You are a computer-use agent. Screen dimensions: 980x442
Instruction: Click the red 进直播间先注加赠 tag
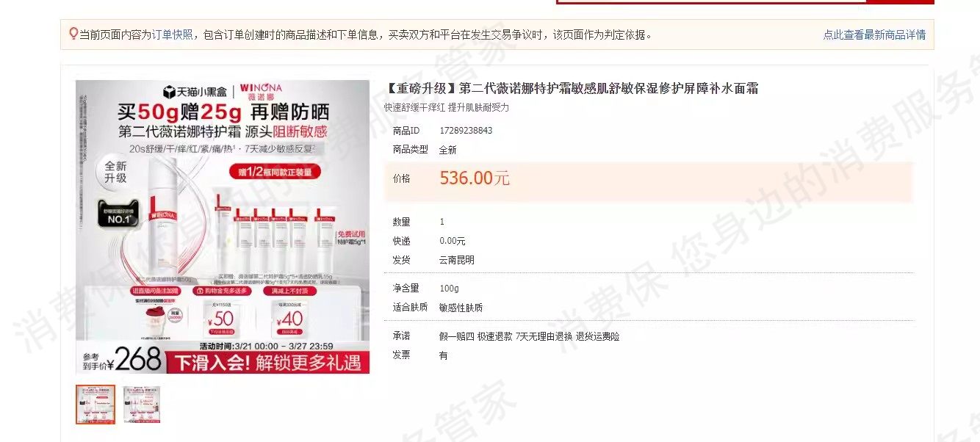coord(154,291)
